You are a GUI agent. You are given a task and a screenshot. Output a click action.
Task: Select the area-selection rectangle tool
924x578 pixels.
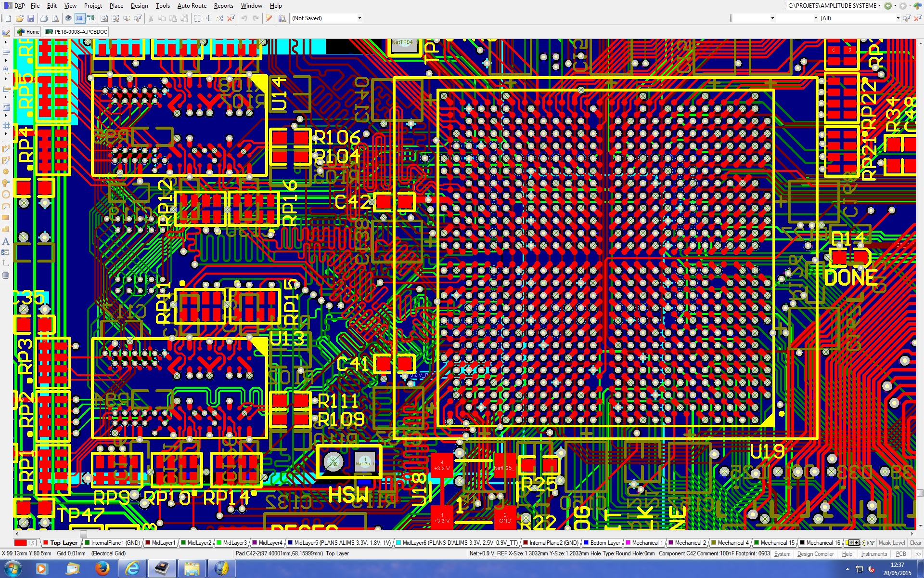tap(197, 18)
